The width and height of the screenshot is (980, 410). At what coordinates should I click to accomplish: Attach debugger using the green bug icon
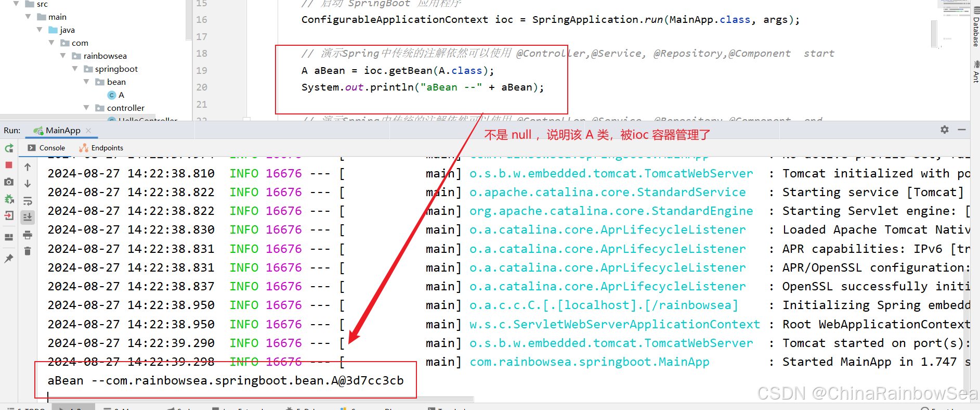(x=9, y=199)
